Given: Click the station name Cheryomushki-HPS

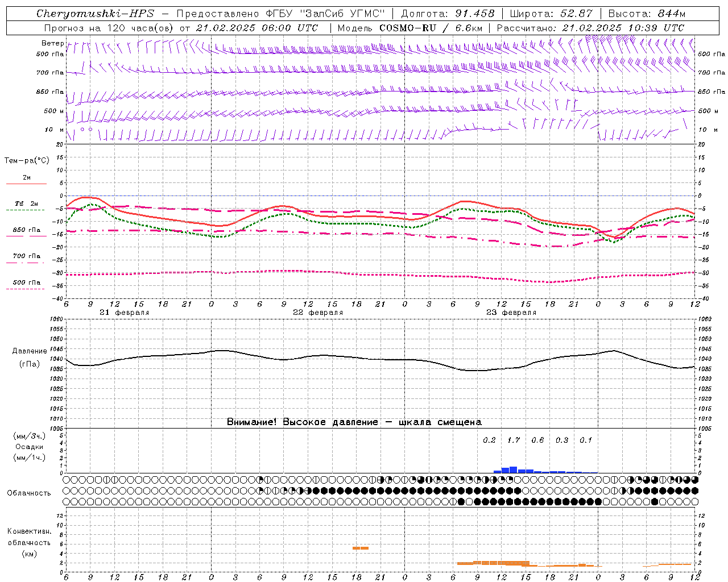Looking at the screenshot, I should tap(95, 14).
